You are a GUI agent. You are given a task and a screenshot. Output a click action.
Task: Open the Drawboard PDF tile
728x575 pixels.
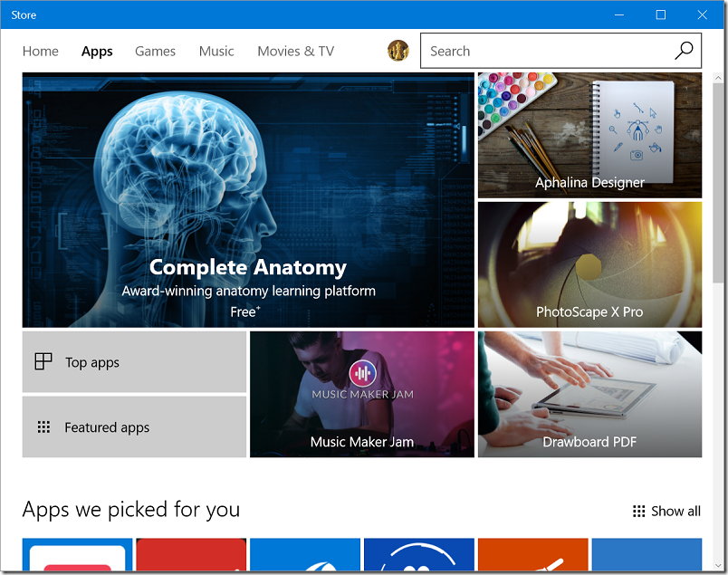tap(589, 394)
